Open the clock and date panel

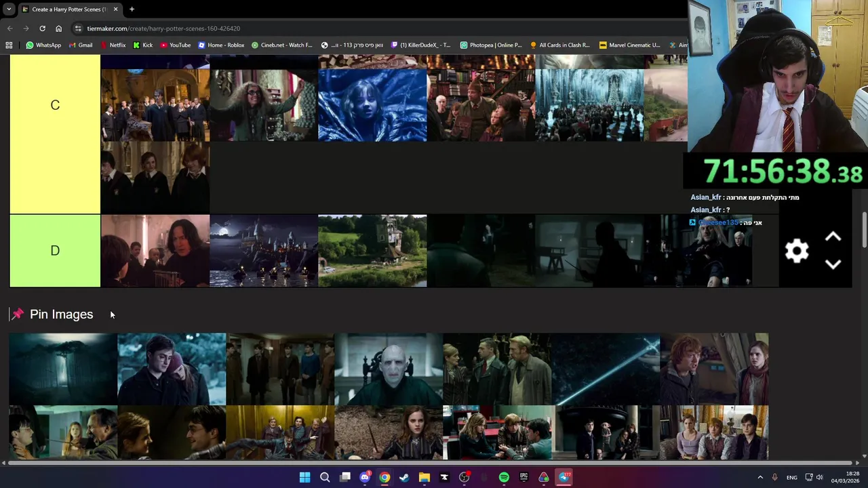847,477
